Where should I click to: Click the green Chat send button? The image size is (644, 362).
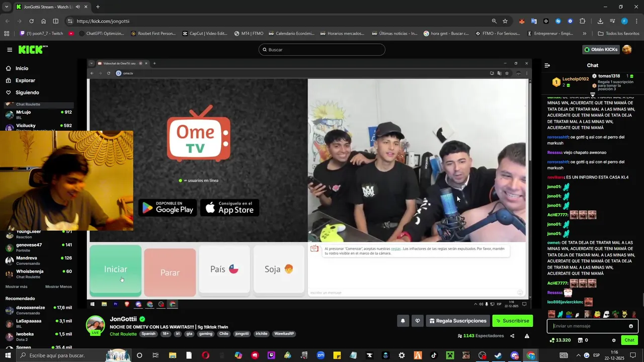pos(629,340)
